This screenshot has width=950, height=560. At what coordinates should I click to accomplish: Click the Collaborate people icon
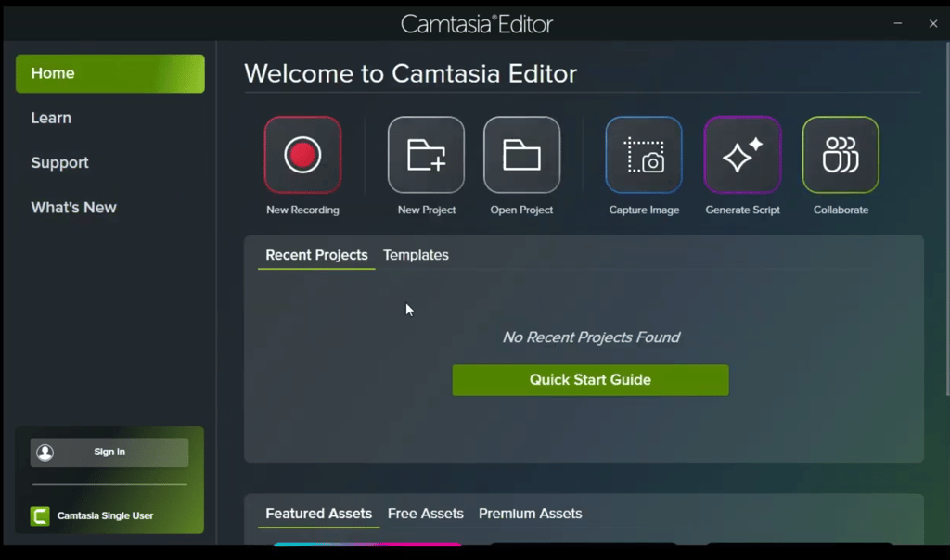point(841,155)
